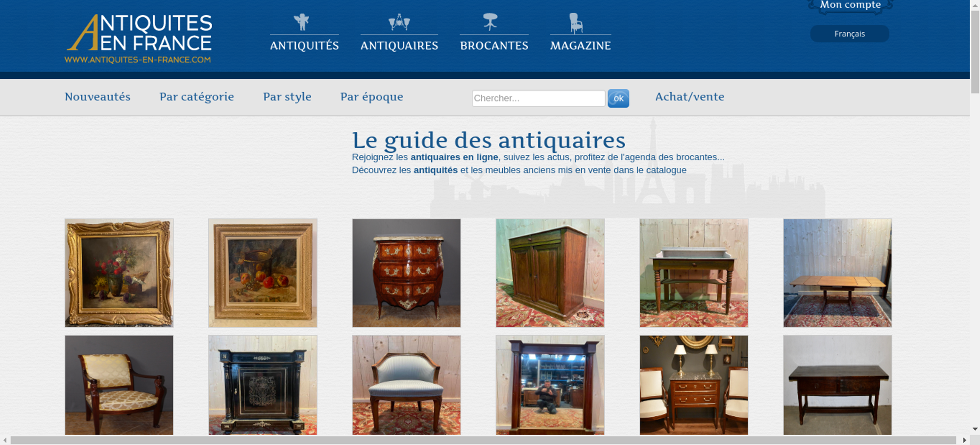The image size is (980, 445).
Task: Open the flower still-life painting thumbnail
Action: pyautogui.click(x=119, y=273)
